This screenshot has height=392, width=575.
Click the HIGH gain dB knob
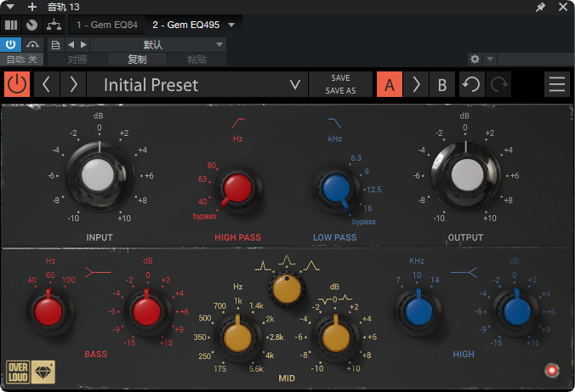pyautogui.click(x=516, y=312)
